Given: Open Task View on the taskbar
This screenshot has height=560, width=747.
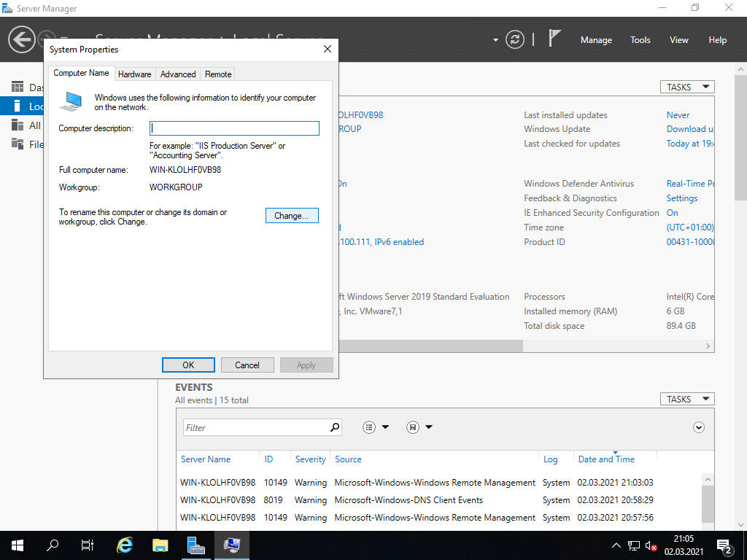Looking at the screenshot, I should pos(88,545).
